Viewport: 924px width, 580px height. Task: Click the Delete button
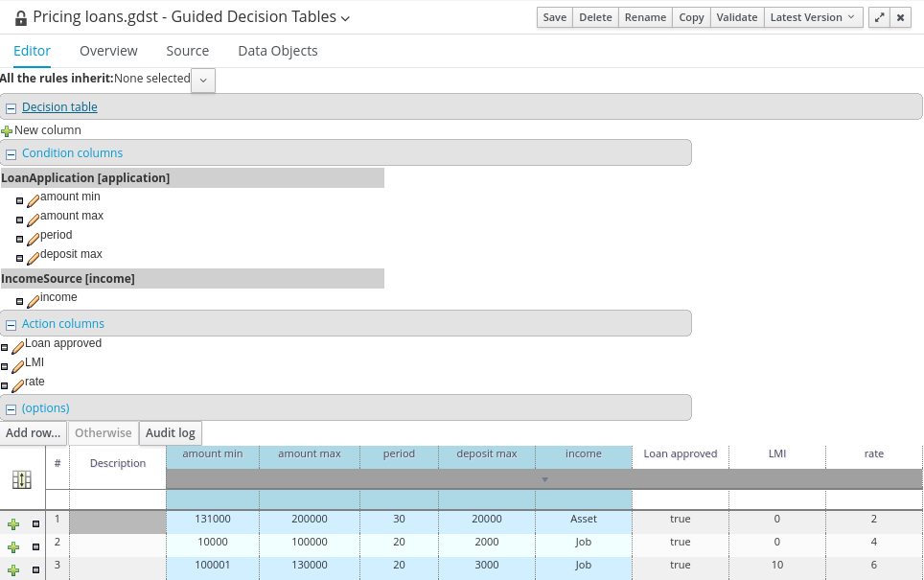595,17
